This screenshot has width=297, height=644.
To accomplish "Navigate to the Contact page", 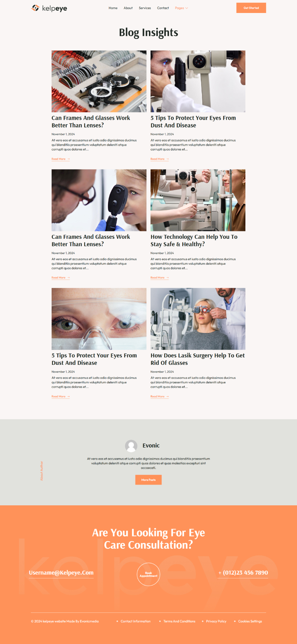I will tap(163, 8).
